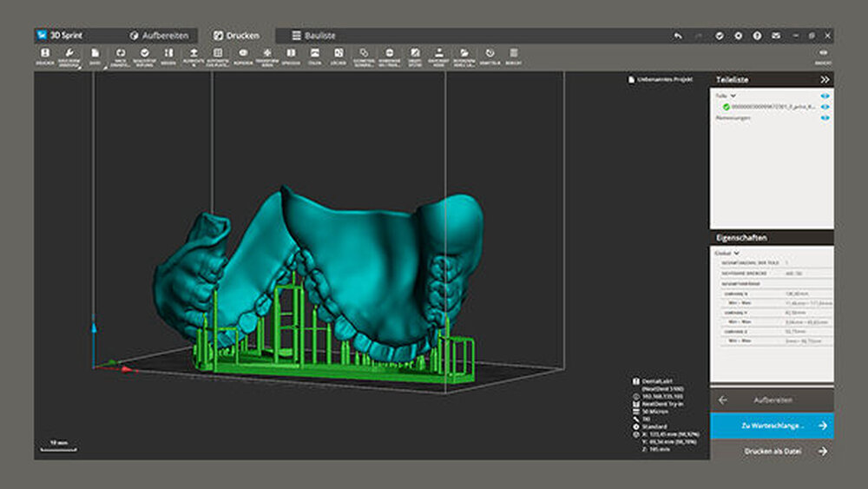Collapse the Teileliste panel with double chevron
The image size is (868, 489).
click(x=824, y=79)
